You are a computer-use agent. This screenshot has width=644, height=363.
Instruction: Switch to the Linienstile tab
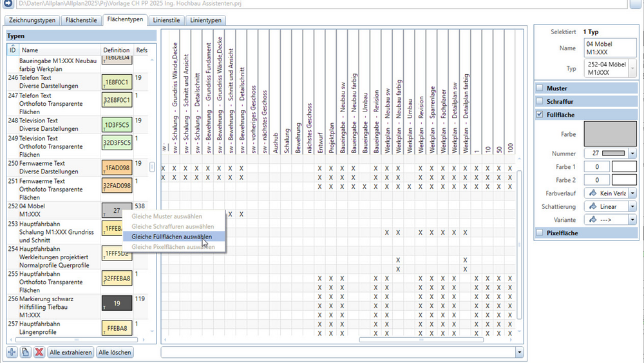[x=166, y=20]
